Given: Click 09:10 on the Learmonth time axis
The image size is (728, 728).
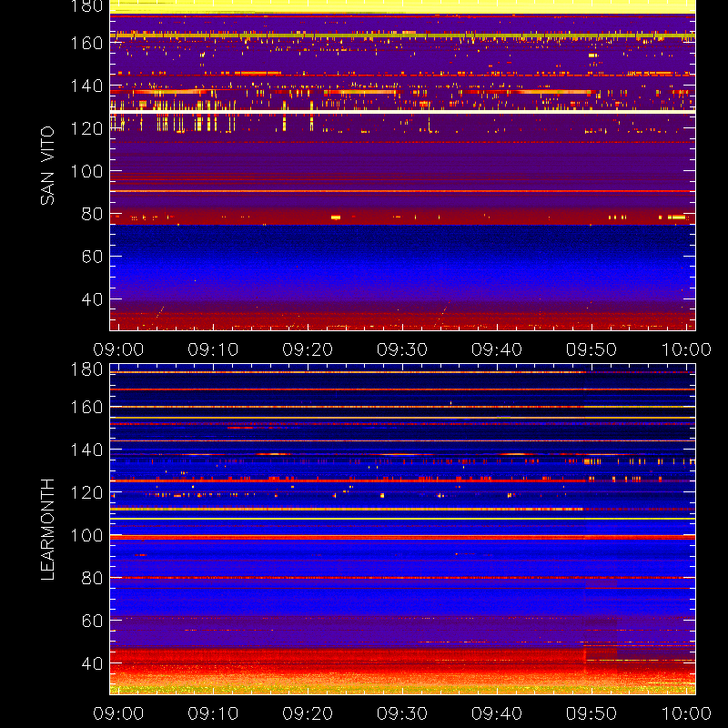Looking at the screenshot, I should click(213, 713).
